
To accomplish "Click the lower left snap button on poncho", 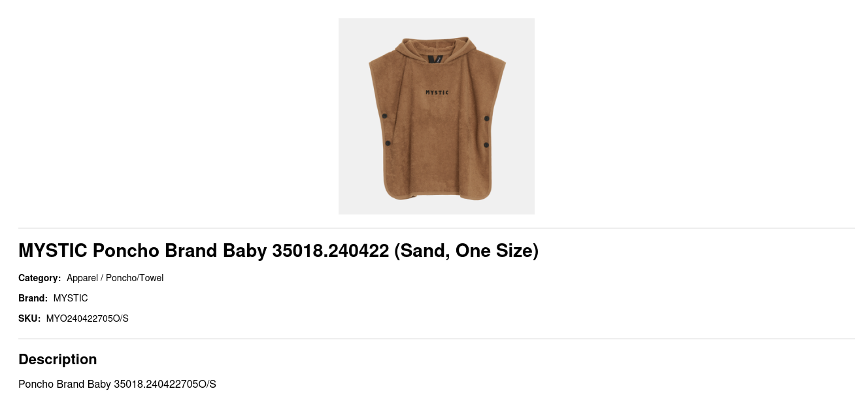I will tap(388, 143).
